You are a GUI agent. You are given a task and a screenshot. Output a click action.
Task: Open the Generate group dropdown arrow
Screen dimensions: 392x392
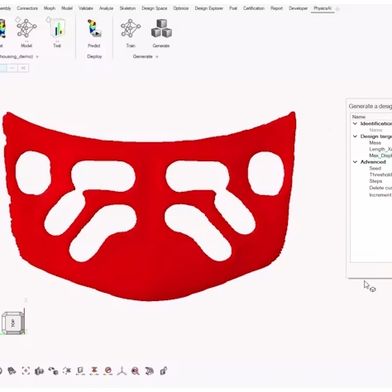pos(157,57)
